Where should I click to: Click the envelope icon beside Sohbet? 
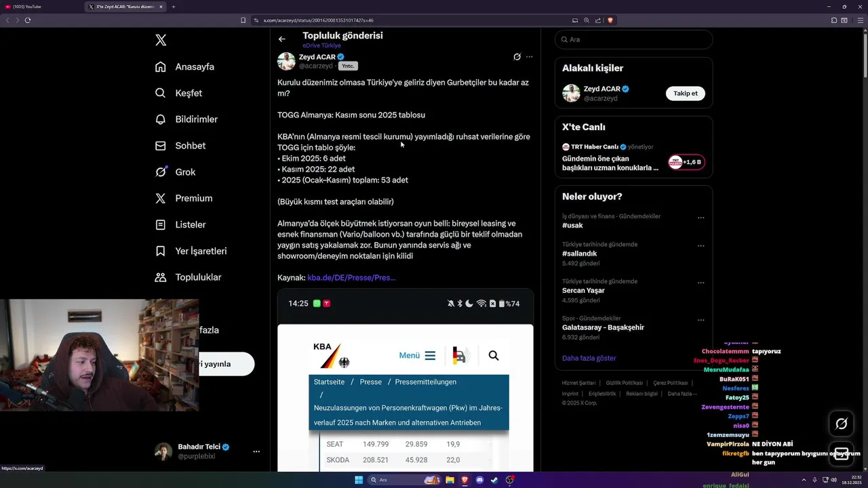tap(161, 146)
